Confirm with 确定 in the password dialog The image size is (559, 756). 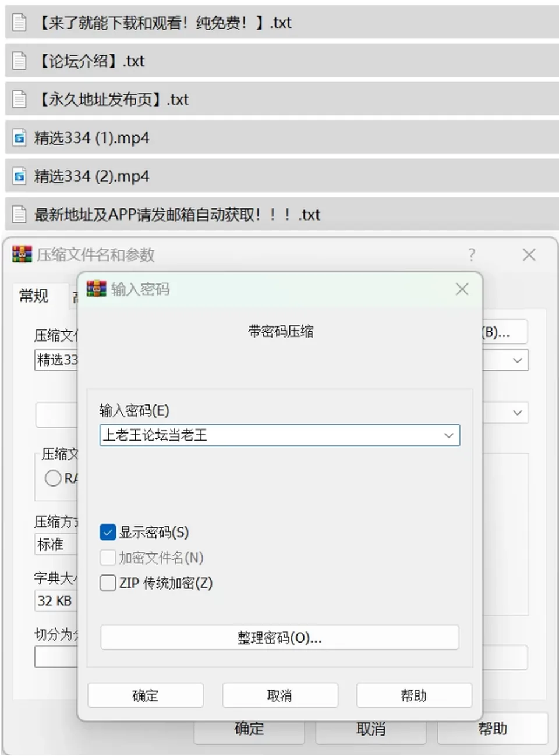coord(145,695)
